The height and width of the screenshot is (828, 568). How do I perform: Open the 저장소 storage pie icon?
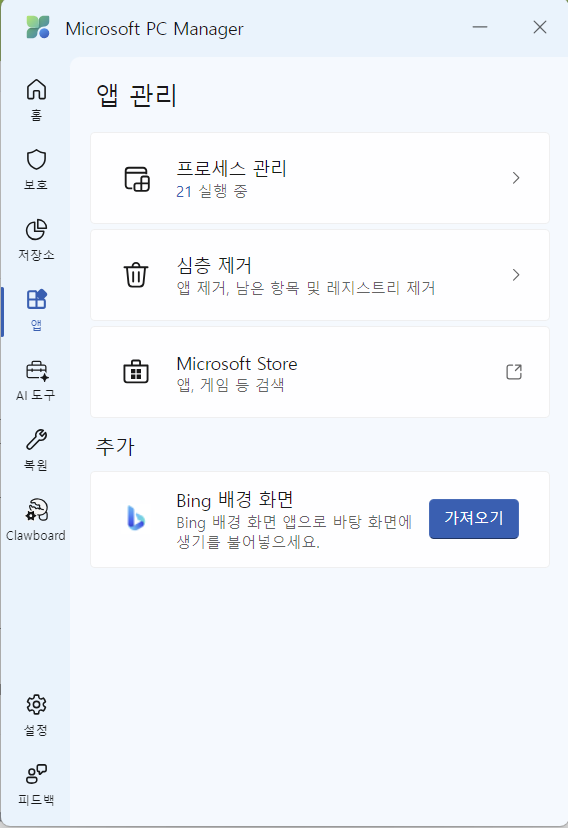(x=36, y=230)
